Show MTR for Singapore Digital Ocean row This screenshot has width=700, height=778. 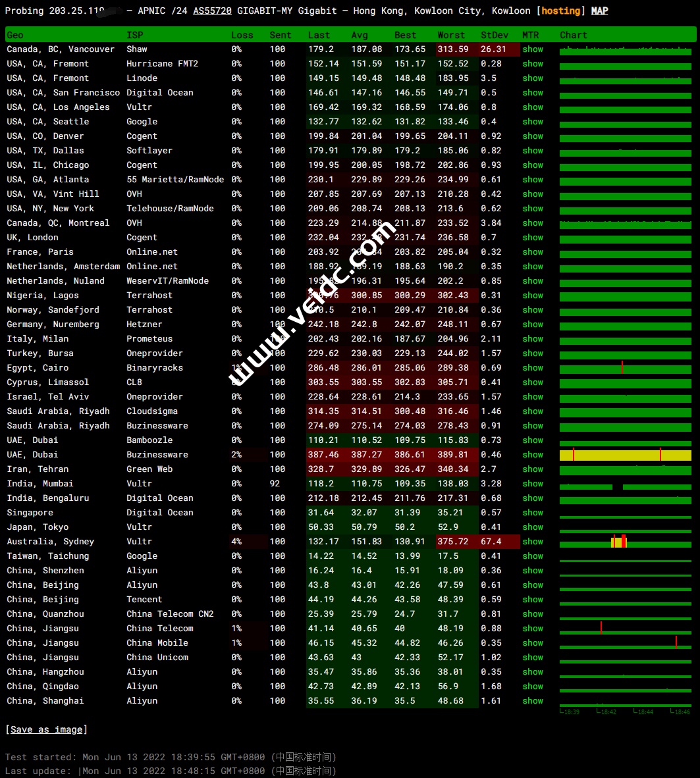coord(533,513)
